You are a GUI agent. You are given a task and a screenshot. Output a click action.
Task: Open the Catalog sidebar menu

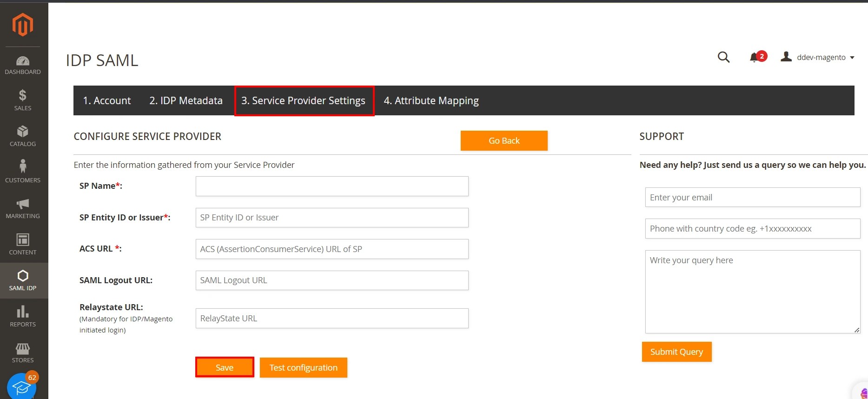click(23, 136)
